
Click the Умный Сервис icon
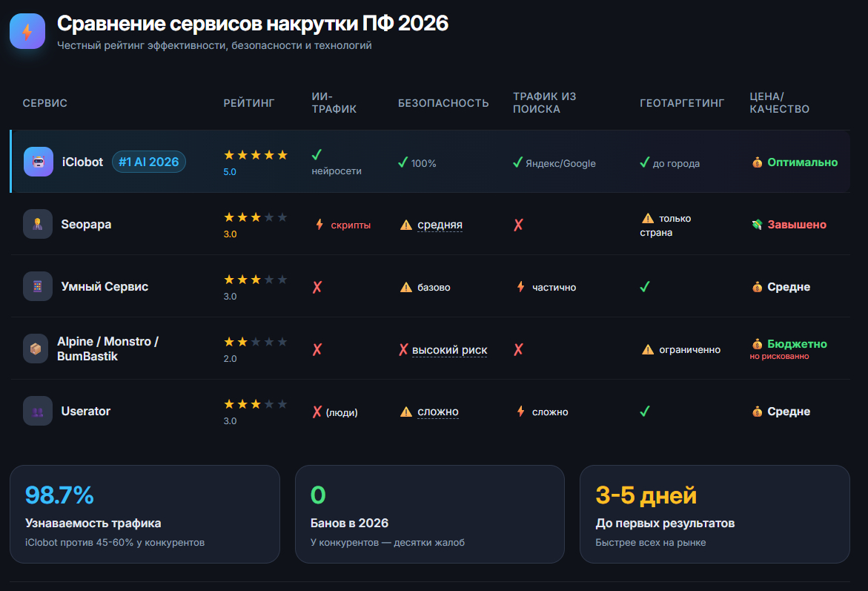(38, 286)
